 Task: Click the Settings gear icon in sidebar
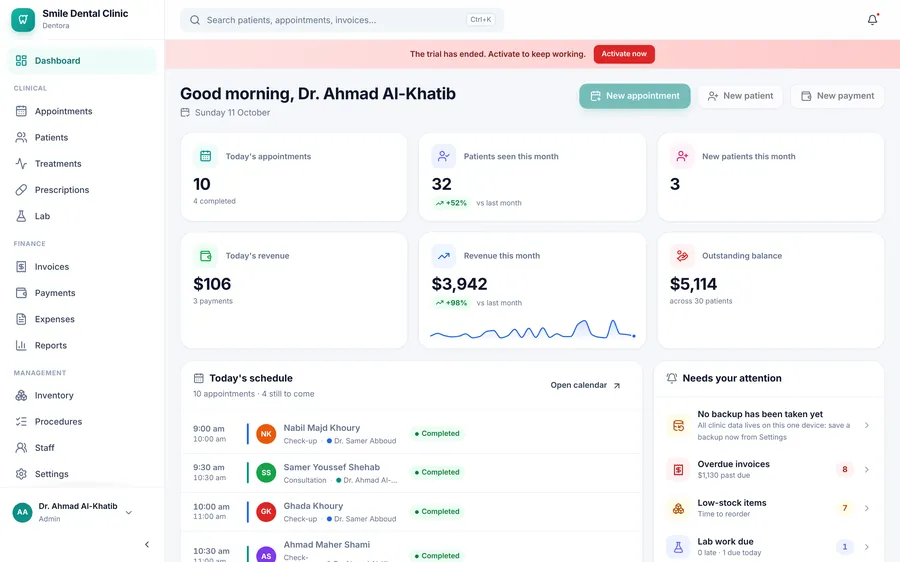pyautogui.click(x=21, y=474)
